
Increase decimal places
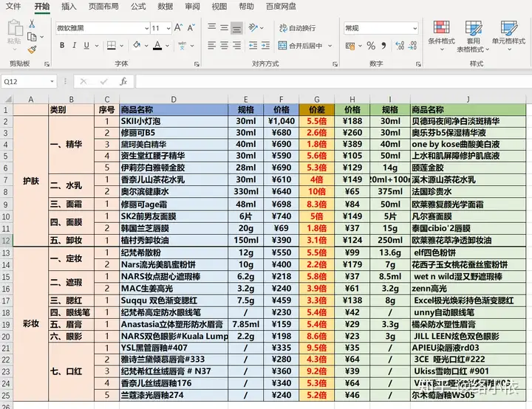[x=400, y=46]
